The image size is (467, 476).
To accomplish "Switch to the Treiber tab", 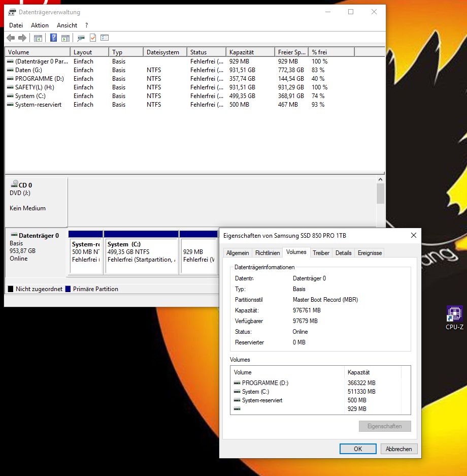I will [x=321, y=253].
